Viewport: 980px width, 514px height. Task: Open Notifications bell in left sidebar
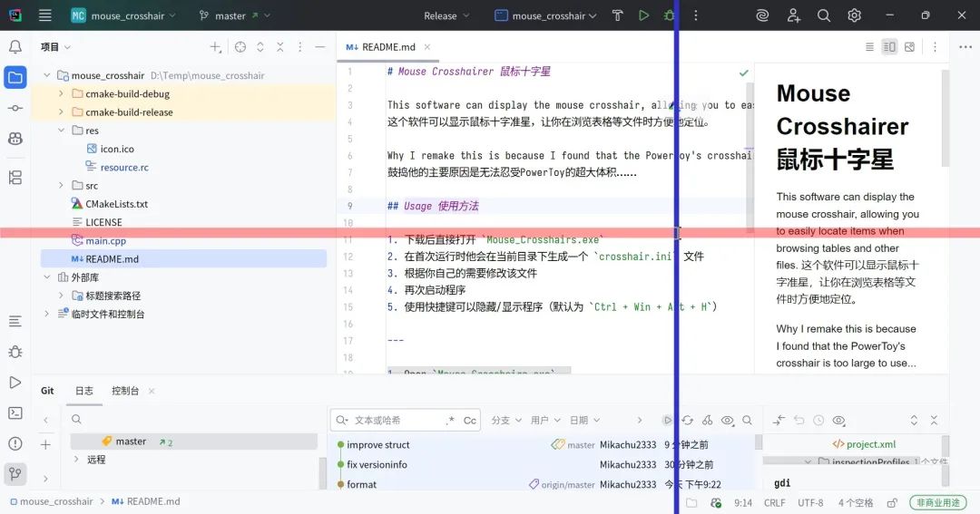pos(15,47)
